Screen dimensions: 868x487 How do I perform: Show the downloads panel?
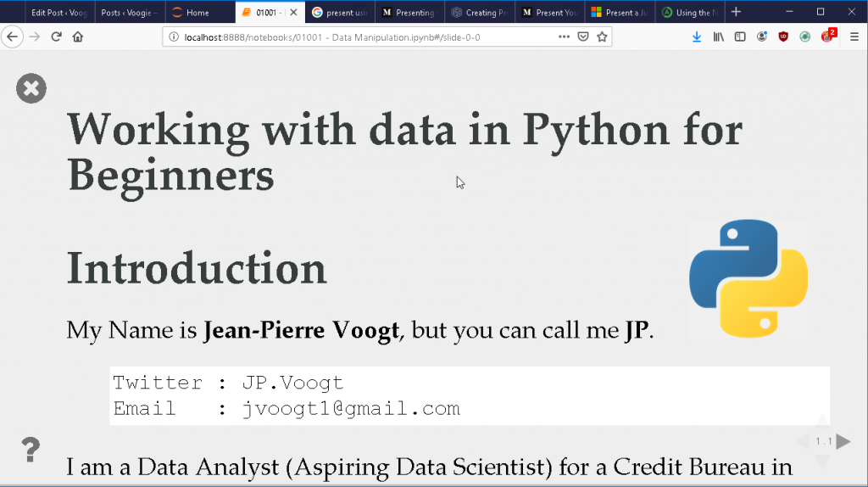tap(697, 36)
